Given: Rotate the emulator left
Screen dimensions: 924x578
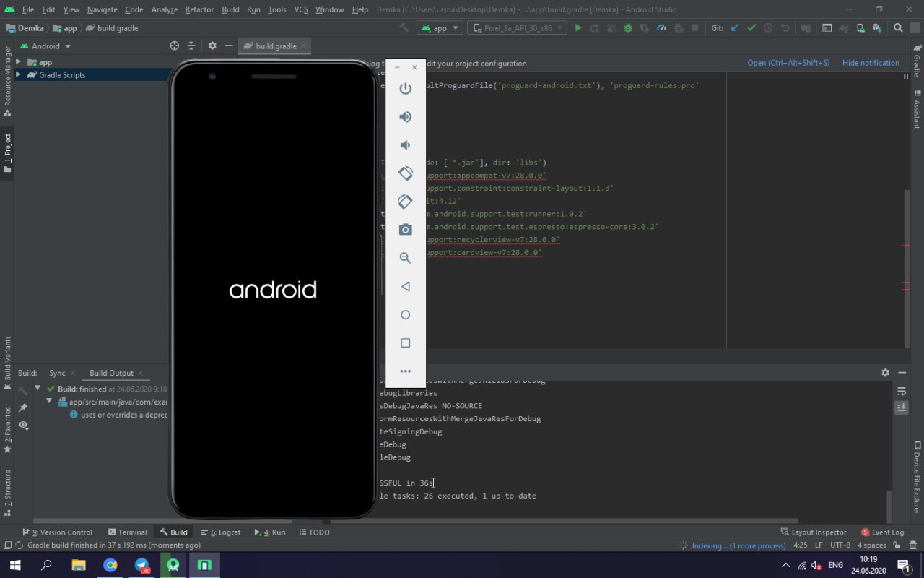Looking at the screenshot, I should (x=406, y=173).
